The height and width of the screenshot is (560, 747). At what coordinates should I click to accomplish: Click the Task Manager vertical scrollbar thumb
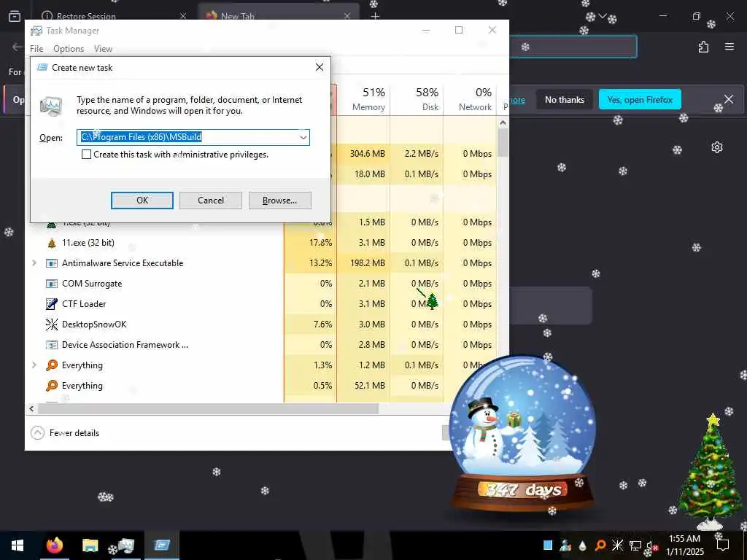[503, 143]
